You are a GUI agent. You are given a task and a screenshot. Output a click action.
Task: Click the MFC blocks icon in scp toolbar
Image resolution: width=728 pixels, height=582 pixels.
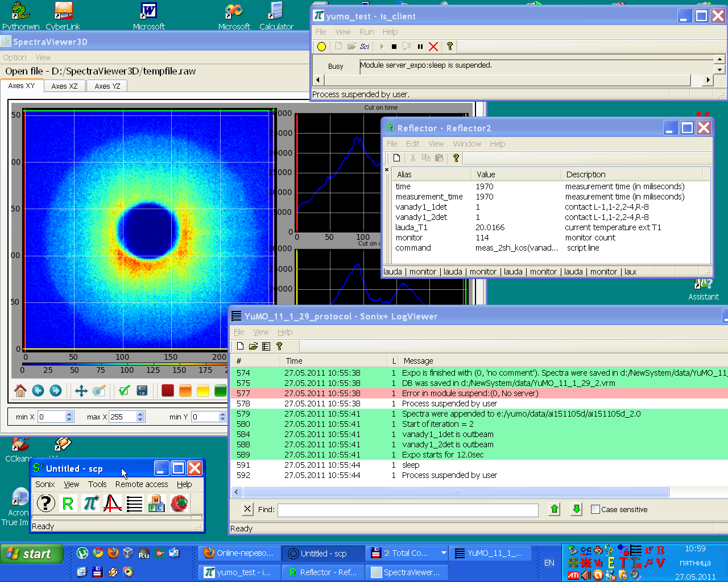[156, 503]
